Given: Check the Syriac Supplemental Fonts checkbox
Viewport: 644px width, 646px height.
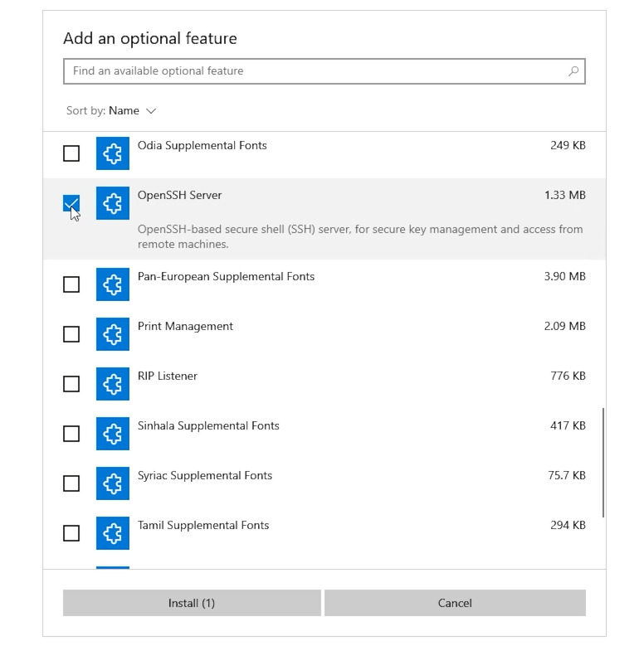Looking at the screenshot, I should pos(71,483).
